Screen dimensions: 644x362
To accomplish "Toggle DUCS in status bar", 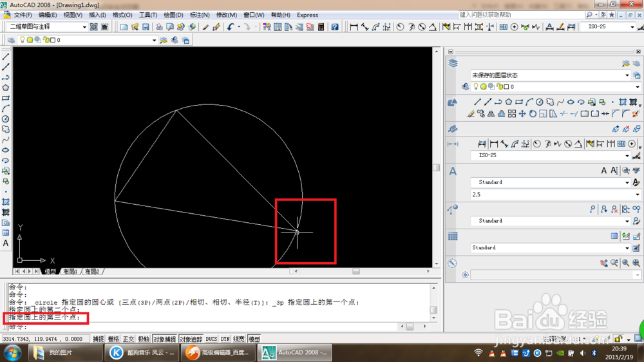I will click(x=211, y=339).
